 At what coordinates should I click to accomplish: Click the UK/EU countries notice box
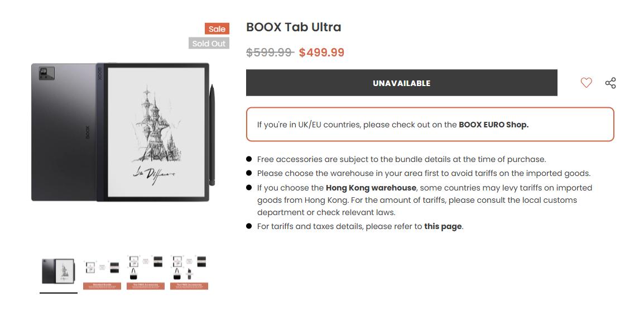[x=430, y=125]
